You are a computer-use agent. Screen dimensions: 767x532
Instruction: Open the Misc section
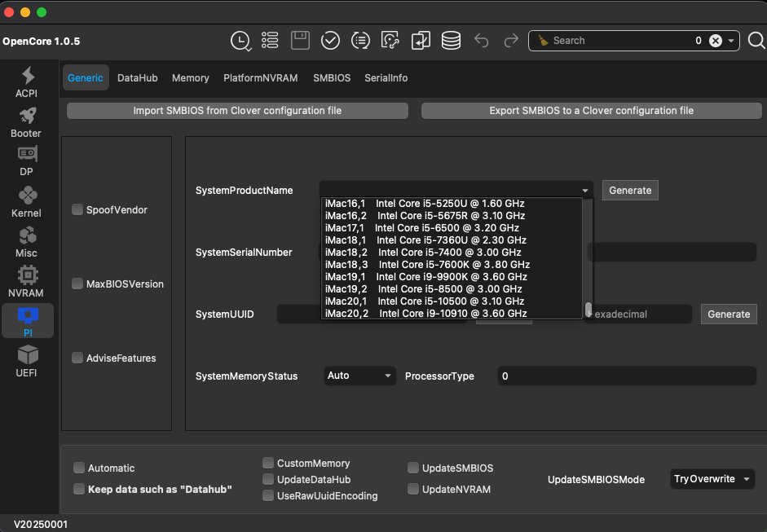(x=27, y=242)
